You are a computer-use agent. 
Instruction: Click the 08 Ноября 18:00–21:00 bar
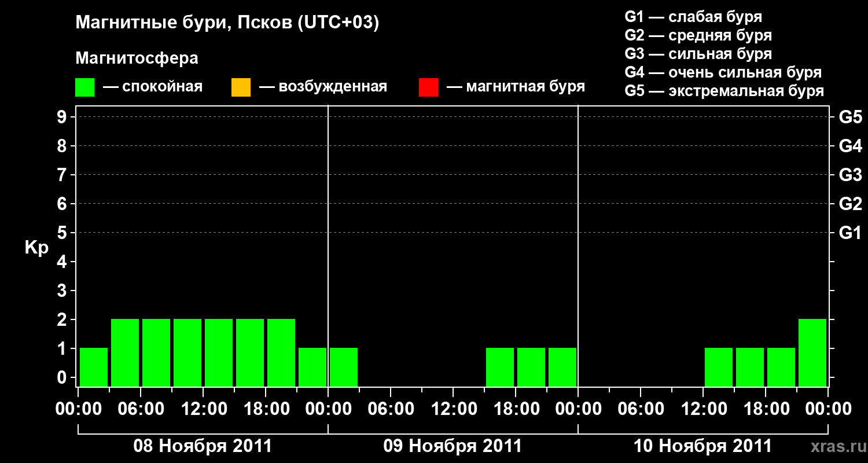click(281, 352)
